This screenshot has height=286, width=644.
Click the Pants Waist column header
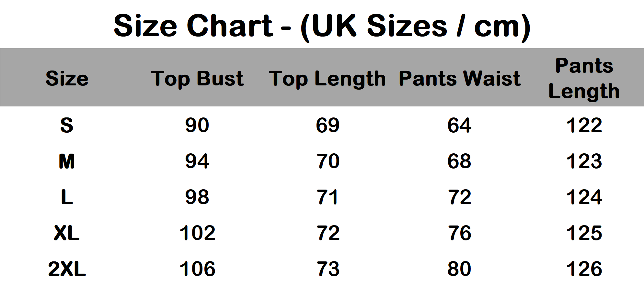(460, 78)
